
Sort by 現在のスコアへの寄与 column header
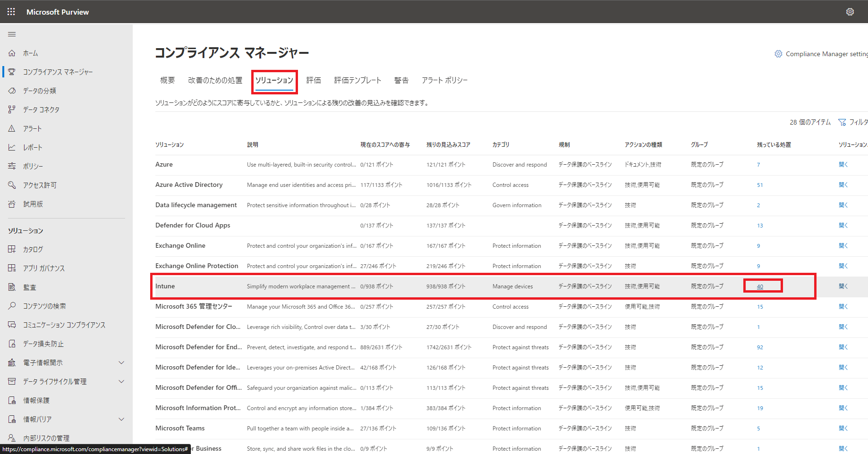[x=385, y=145]
